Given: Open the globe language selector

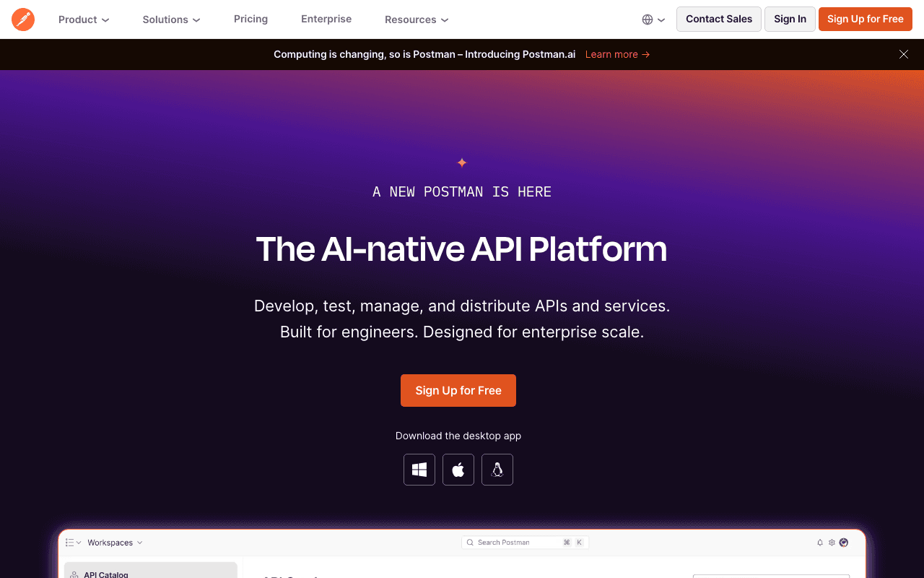Looking at the screenshot, I should point(653,20).
